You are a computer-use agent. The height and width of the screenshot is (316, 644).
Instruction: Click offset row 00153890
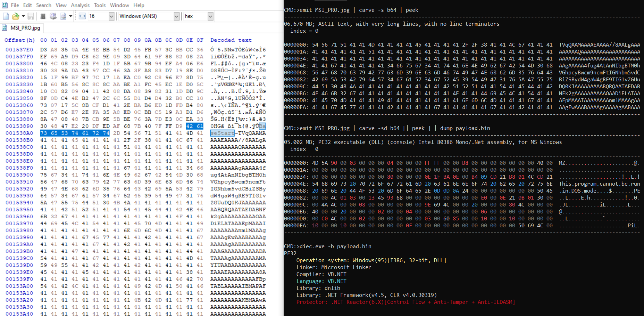[x=19, y=126]
